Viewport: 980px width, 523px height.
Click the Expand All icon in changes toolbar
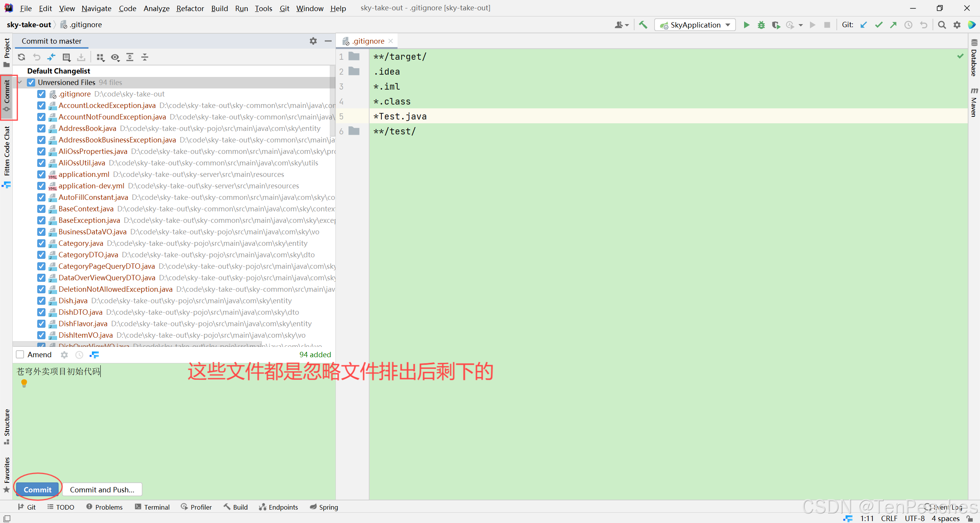pos(130,57)
